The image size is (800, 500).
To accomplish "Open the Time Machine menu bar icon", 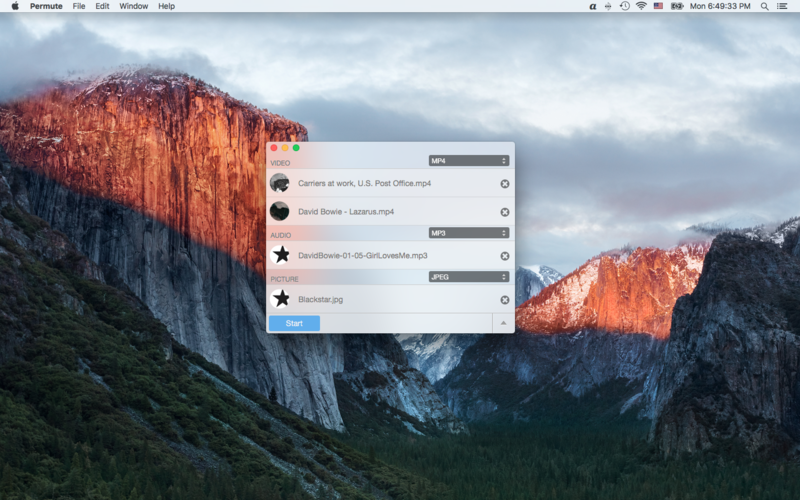I will (x=624, y=6).
